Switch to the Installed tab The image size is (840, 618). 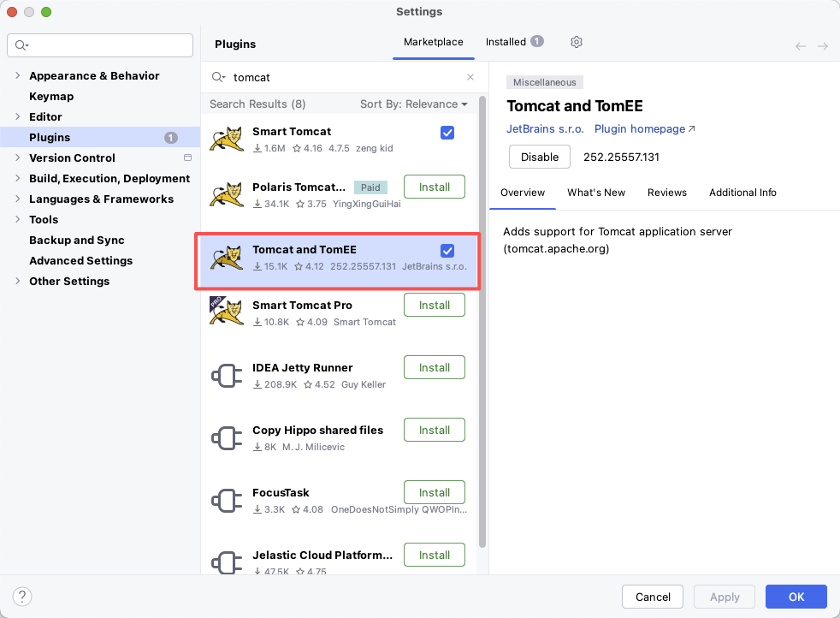click(506, 42)
